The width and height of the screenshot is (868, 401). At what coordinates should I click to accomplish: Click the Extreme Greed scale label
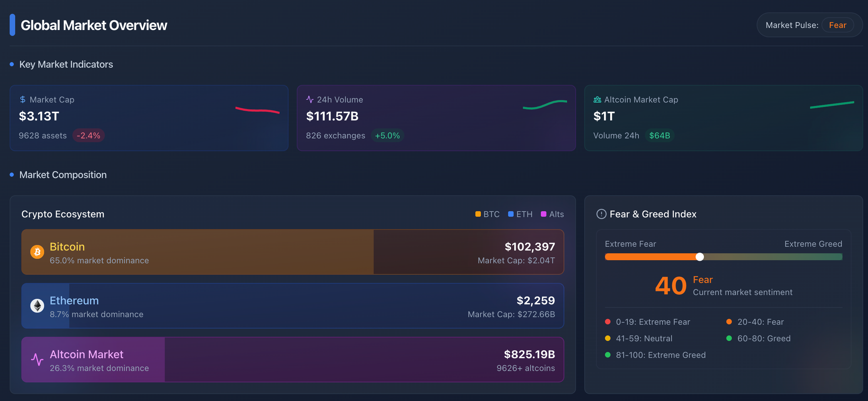click(813, 244)
